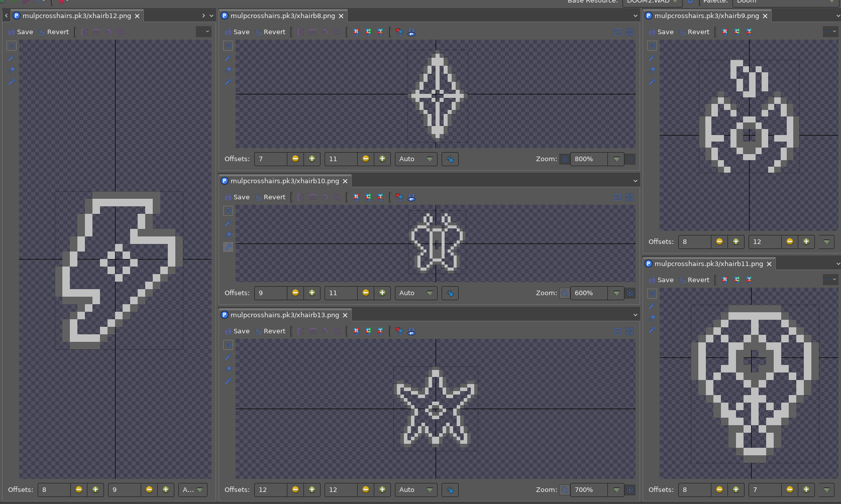This screenshot has width=841, height=504.
Task: Increase the X offset of xhairb12.png
Action: coord(95,490)
